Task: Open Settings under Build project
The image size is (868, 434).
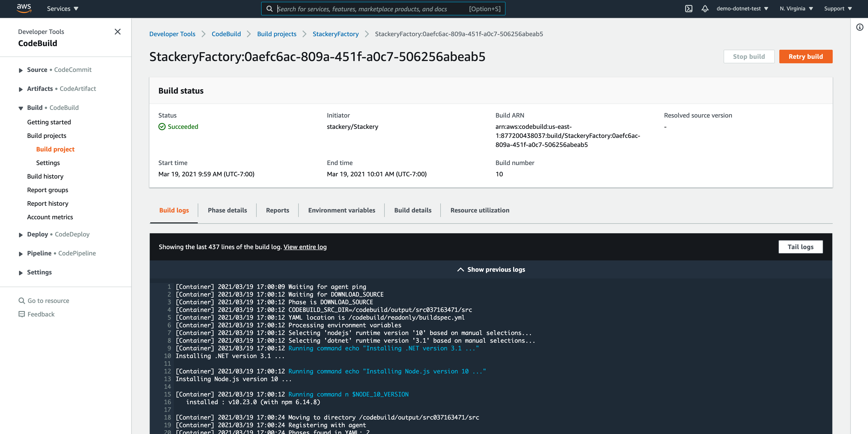Action: click(x=48, y=163)
